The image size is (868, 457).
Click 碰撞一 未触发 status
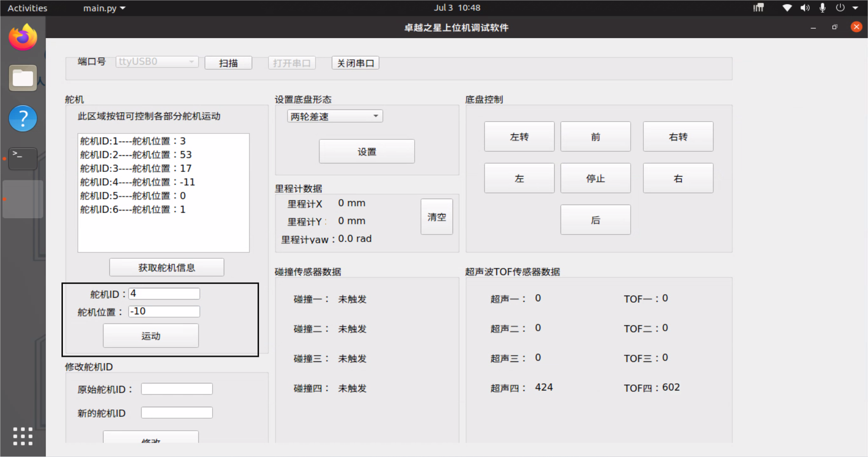click(x=352, y=299)
